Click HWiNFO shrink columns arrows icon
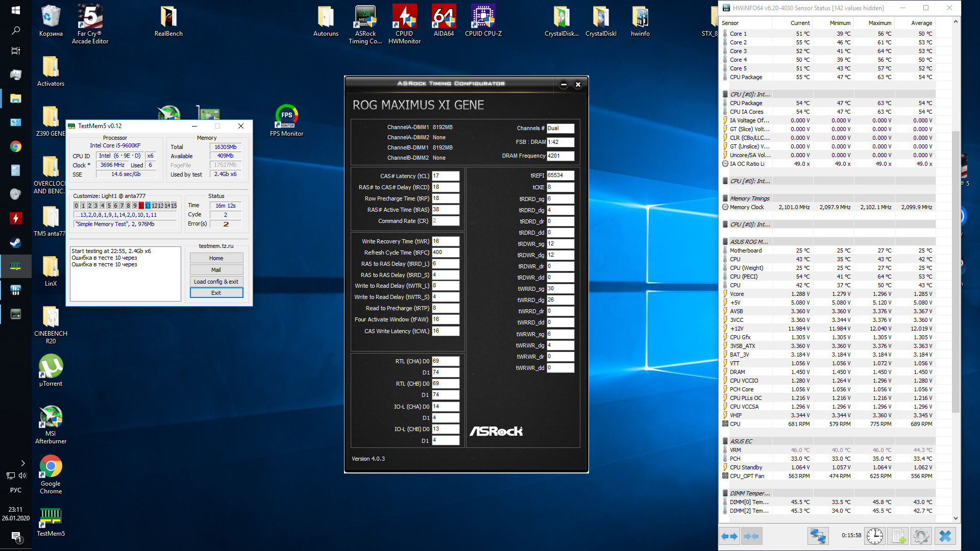This screenshot has height=551, width=980. (x=751, y=536)
